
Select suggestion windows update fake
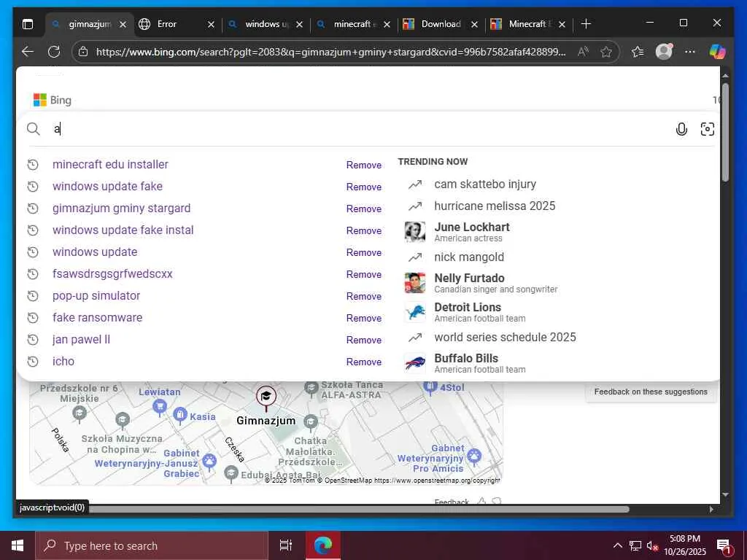point(107,186)
